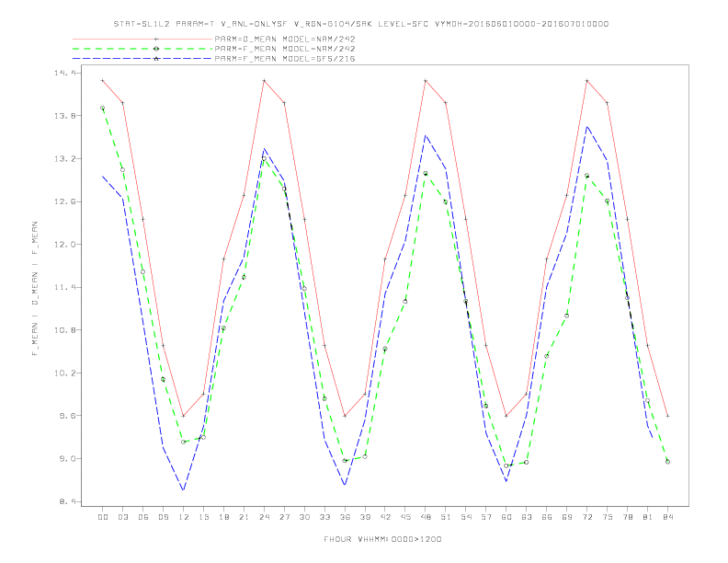Click x-axis forecast hour label 21
The width and height of the screenshot is (728, 563).
click(x=244, y=517)
